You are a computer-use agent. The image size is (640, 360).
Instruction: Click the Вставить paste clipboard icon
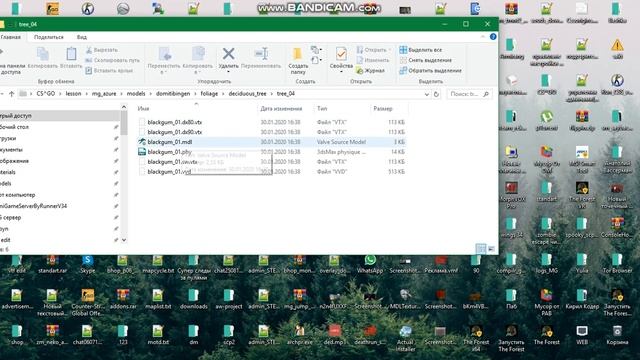(x=71, y=54)
